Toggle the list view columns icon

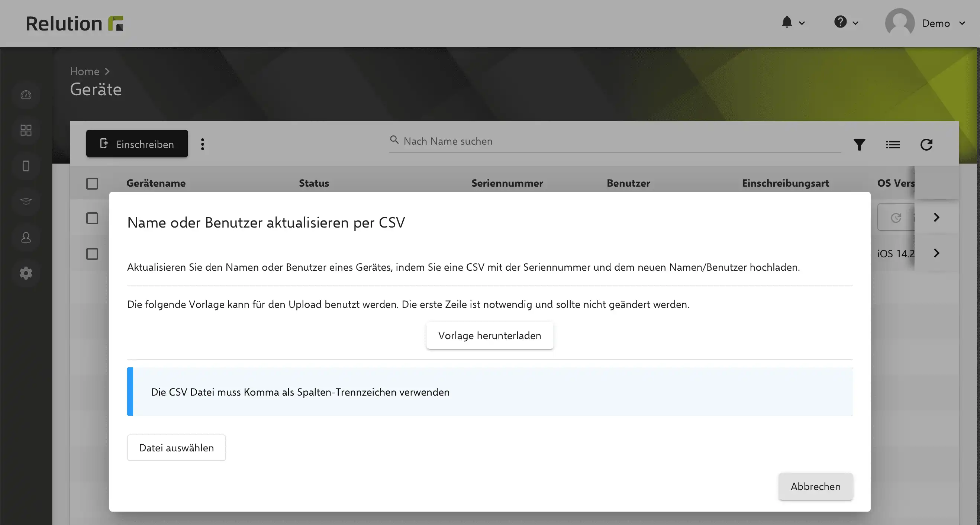point(893,145)
